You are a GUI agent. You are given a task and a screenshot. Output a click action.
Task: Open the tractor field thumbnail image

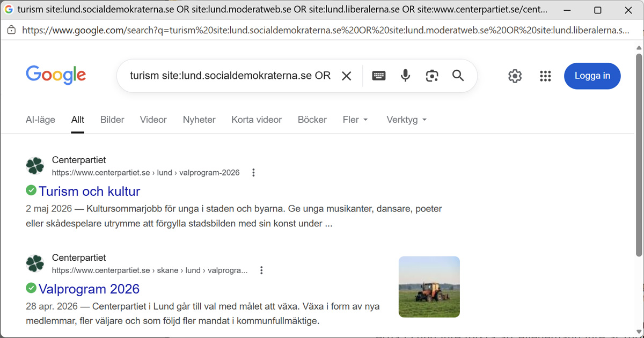(429, 287)
